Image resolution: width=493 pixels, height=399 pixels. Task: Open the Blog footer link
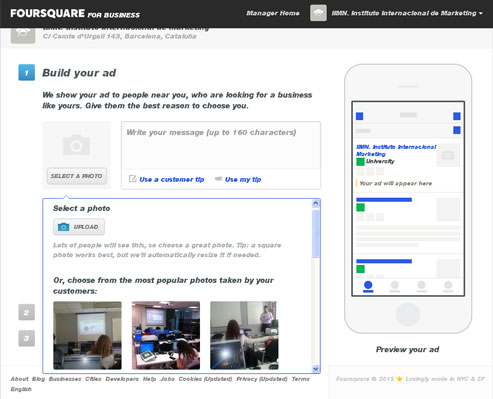pyautogui.click(x=38, y=379)
